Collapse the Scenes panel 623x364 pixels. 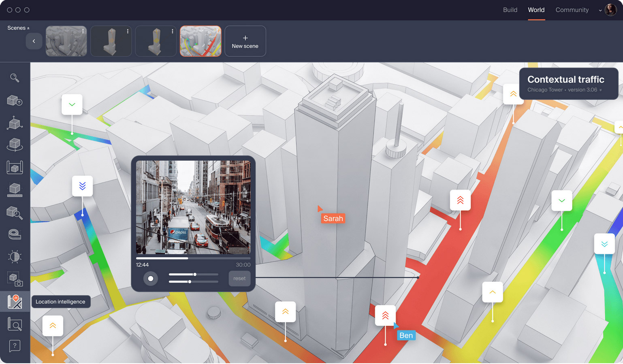click(x=28, y=28)
